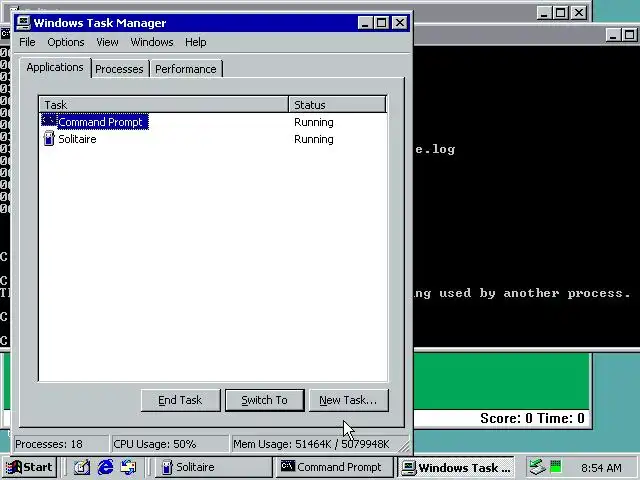The height and width of the screenshot is (480, 640).
Task: Click Windows Task Manager taskbar button
Action: click(455, 467)
